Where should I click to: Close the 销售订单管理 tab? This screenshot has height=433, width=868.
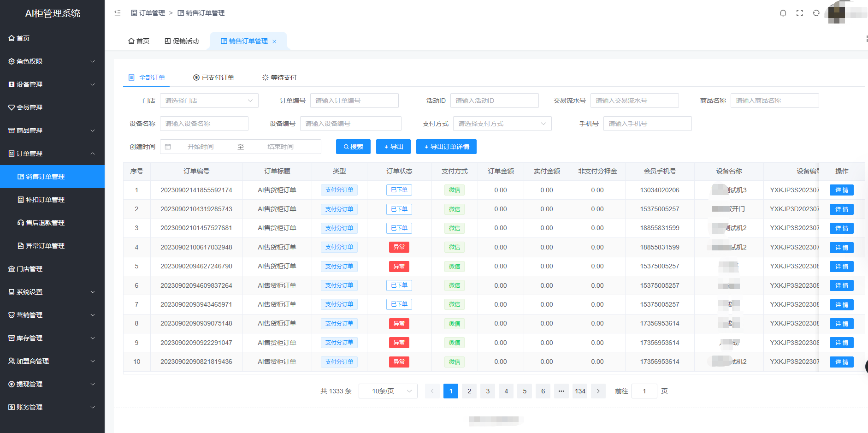tap(274, 42)
